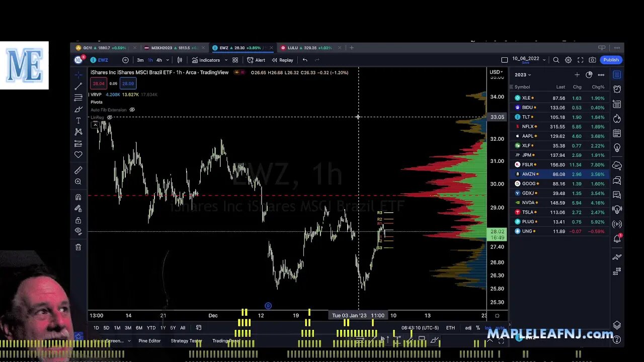This screenshot has width=644, height=362.
Task: Expand the 10_06_2022 layout dropdown
Action: tap(544, 60)
